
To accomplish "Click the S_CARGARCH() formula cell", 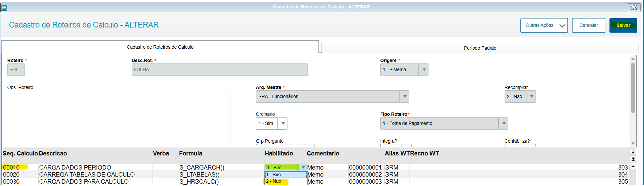I will pos(221,167).
